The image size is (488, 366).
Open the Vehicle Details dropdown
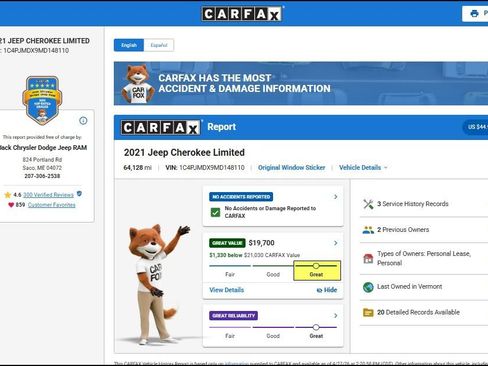point(363,168)
